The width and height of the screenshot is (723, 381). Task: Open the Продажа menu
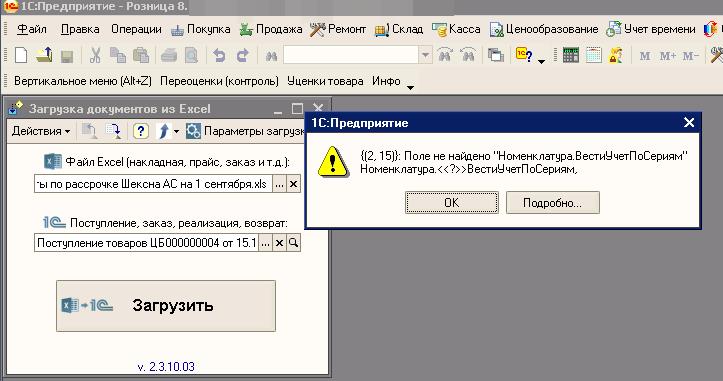[x=271, y=29]
